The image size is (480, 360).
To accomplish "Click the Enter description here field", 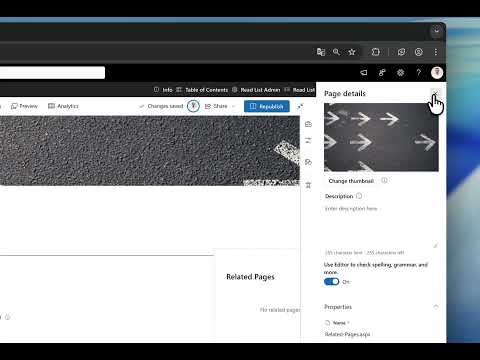I will click(381, 225).
